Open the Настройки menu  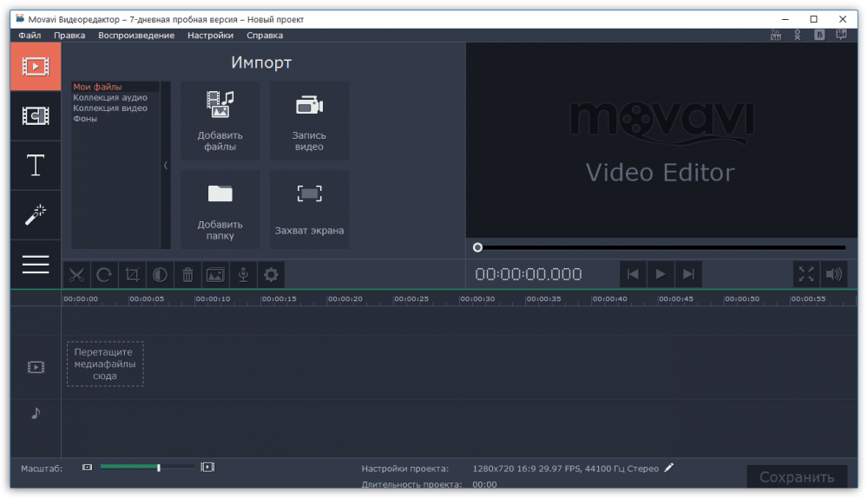click(x=209, y=36)
